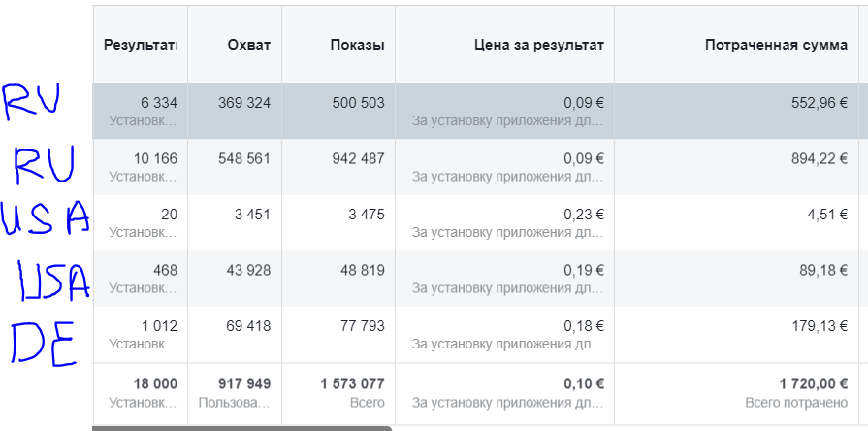
Task: Click the horizontal scrollbar below the table
Action: click(x=242, y=427)
